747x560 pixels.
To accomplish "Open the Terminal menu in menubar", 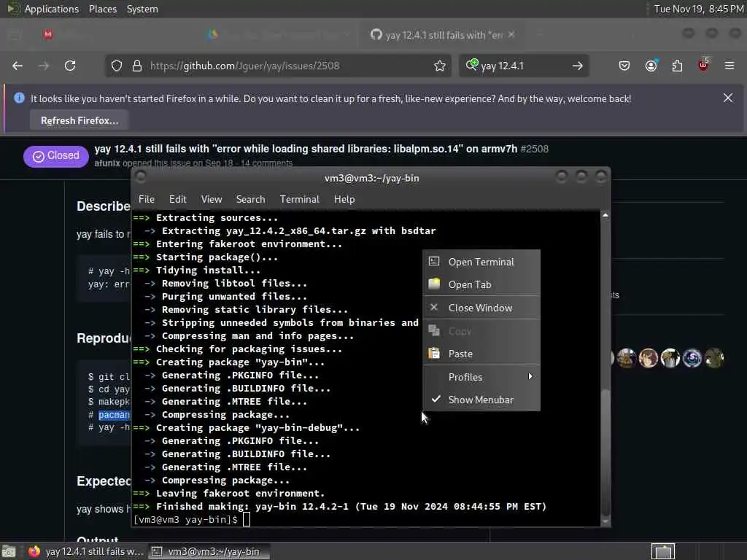I will [x=300, y=199].
